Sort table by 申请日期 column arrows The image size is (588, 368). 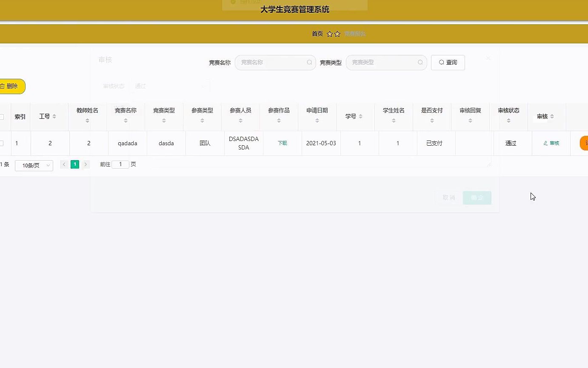coord(317,121)
